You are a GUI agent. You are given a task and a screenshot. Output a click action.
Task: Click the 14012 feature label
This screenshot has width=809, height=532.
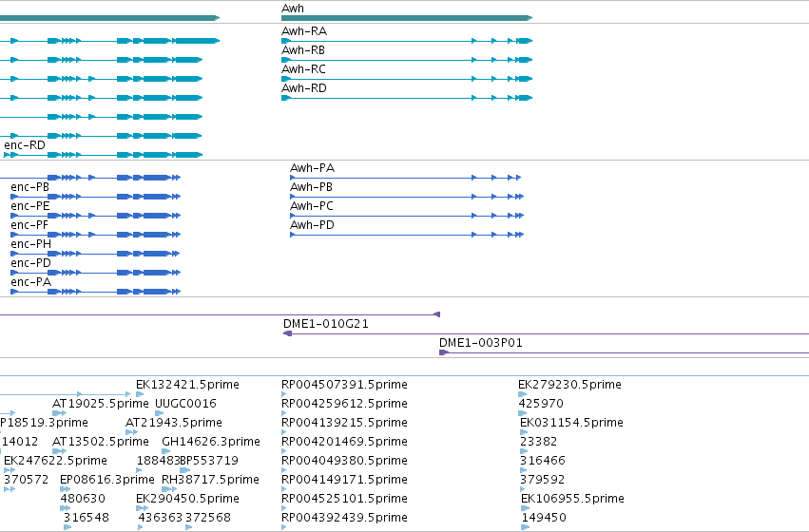(x=20, y=442)
